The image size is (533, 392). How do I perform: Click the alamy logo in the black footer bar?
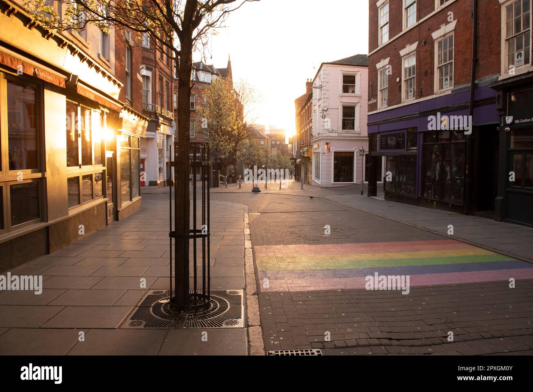pyautogui.click(x=41, y=374)
